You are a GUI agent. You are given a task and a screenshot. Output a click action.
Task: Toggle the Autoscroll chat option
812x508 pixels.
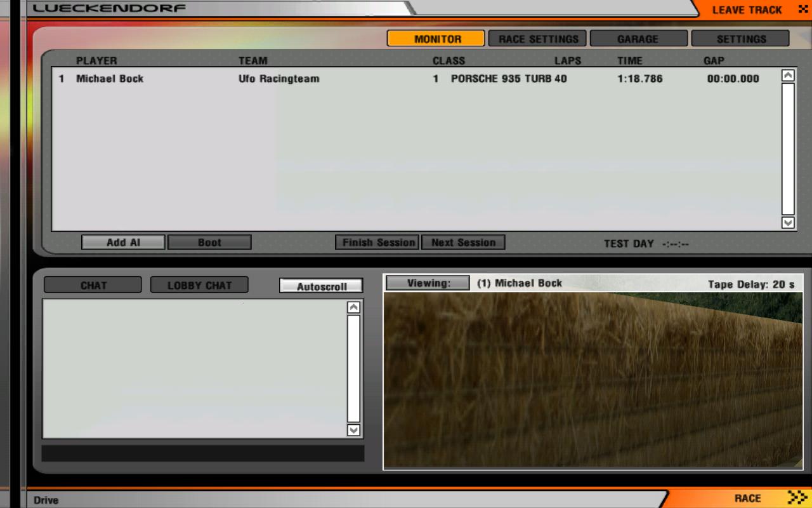[321, 286]
